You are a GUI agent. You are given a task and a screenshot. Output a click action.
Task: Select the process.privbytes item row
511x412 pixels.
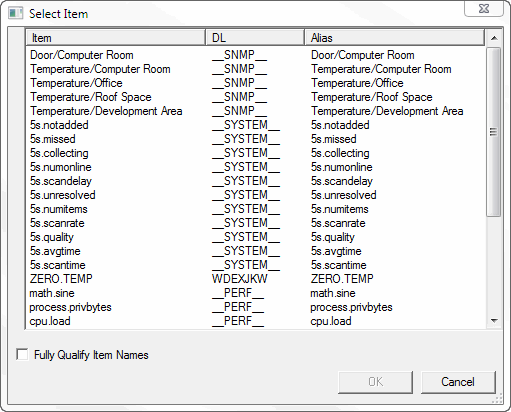(x=255, y=307)
